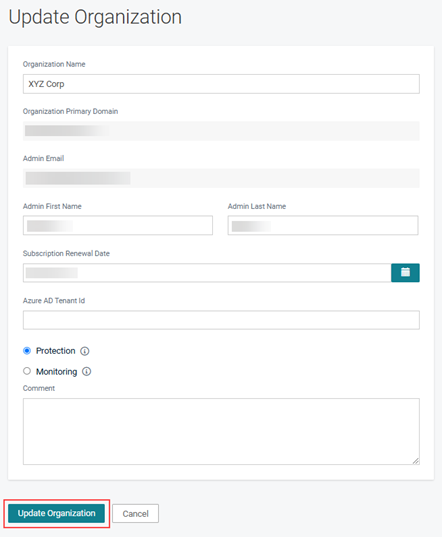Image resolution: width=442 pixels, height=537 pixels.
Task: Click the Subscription Renewal Date label
Action: 66,253
